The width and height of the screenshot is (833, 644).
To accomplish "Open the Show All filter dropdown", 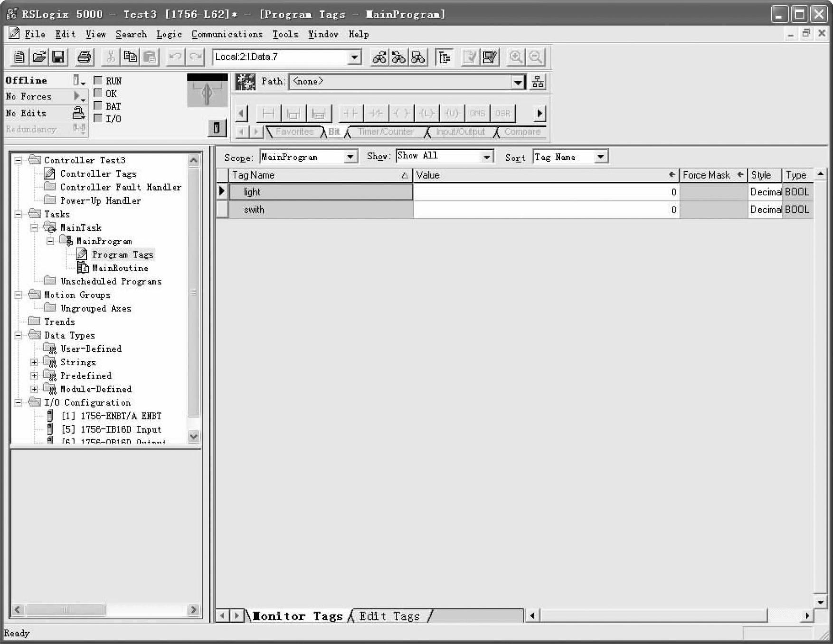I will pyautogui.click(x=487, y=157).
